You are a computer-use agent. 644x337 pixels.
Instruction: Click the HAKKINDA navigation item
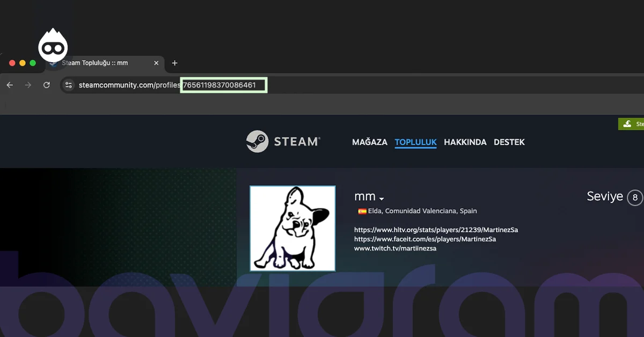tap(465, 142)
